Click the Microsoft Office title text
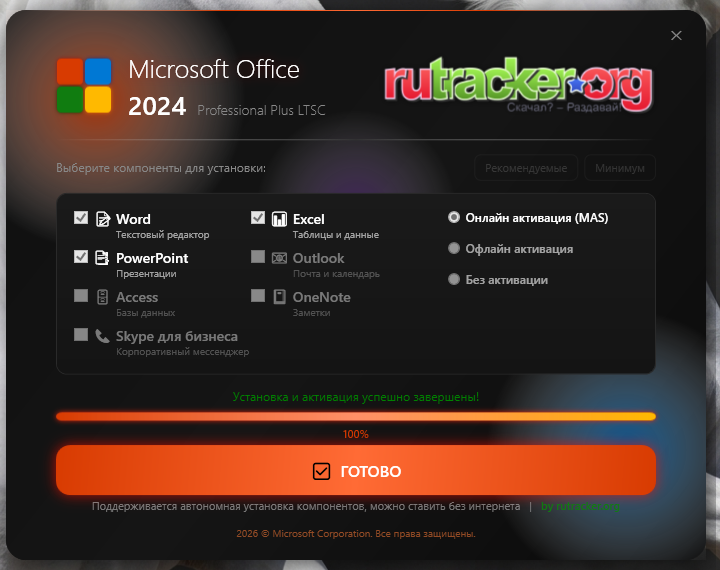 214,69
